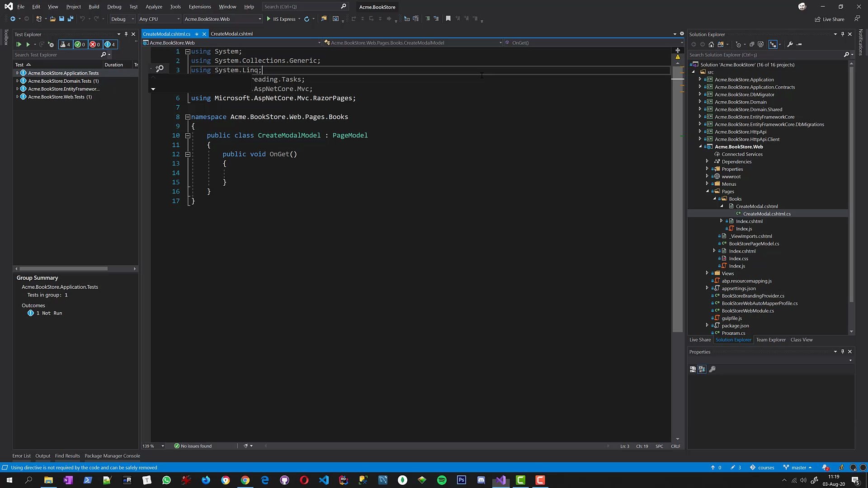The image size is (868, 488).
Task: Collapse the Pages folder
Action: (708, 191)
